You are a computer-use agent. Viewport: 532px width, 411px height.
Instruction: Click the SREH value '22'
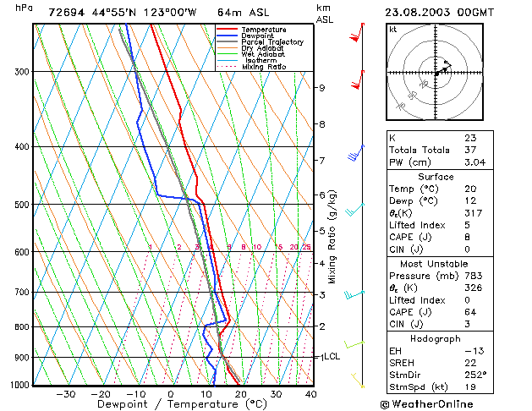[x=470, y=363]
